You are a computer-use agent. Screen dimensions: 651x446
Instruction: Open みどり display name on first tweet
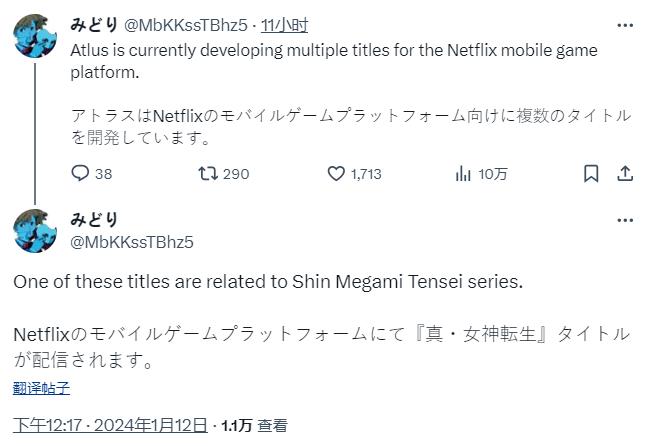pyautogui.click(x=94, y=24)
